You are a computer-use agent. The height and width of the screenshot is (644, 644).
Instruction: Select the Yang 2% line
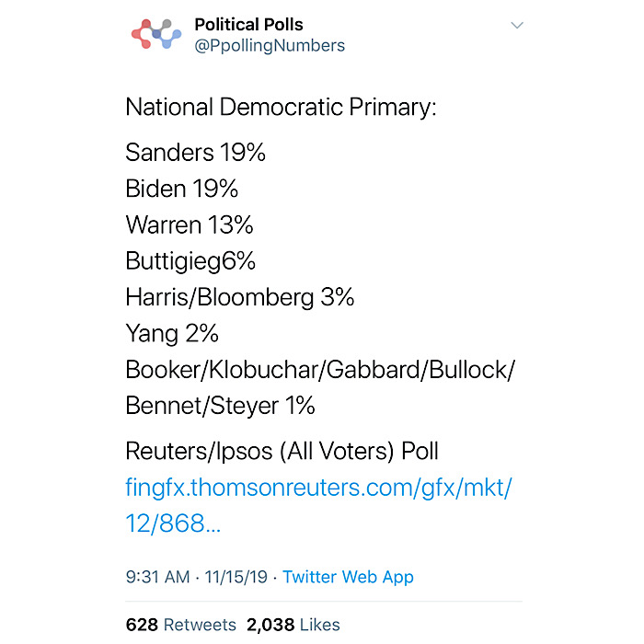pos(172,333)
